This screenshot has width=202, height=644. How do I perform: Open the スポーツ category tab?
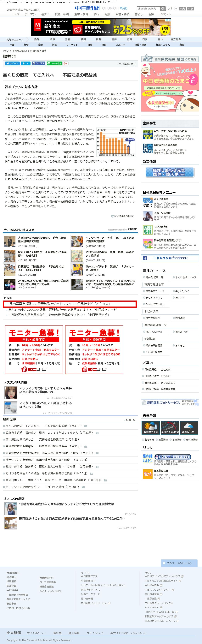click(x=121, y=45)
